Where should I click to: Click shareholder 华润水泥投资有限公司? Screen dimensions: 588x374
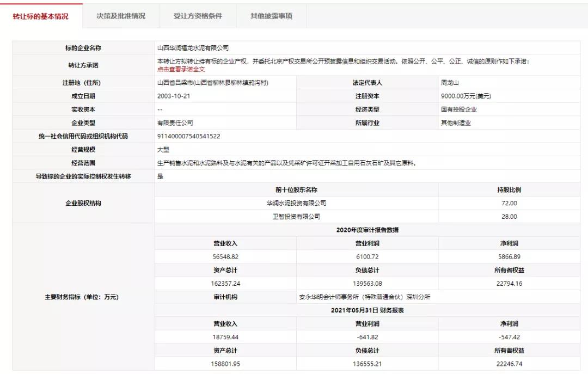click(x=296, y=203)
